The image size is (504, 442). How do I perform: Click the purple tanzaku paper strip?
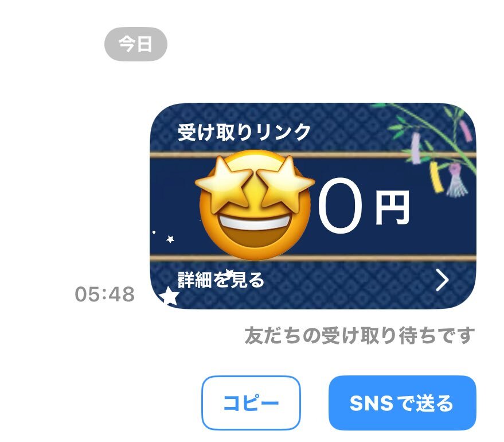click(x=416, y=148)
